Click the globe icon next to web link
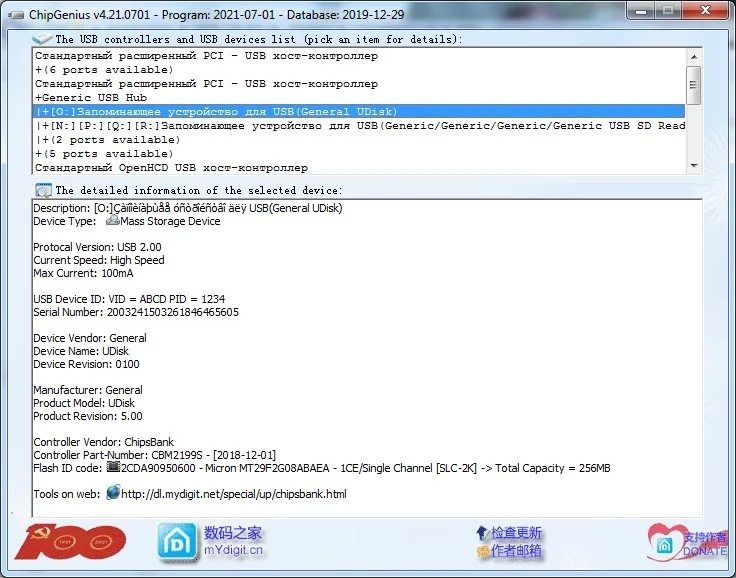This screenshot has height=578, width=736. 113,493
